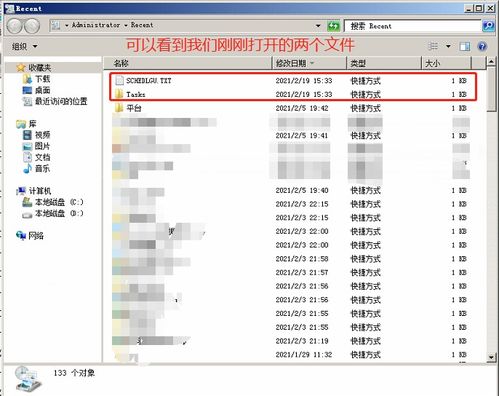Image resolution: width=499 pixels, height=396 pixels.
Task: Click the scrollbar down arrow
Action: click(x=491, y=357)
